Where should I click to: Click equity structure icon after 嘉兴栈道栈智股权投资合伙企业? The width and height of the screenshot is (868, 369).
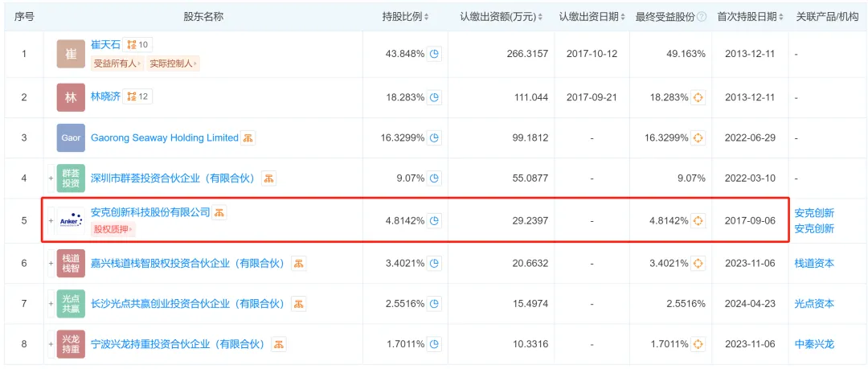299,263
